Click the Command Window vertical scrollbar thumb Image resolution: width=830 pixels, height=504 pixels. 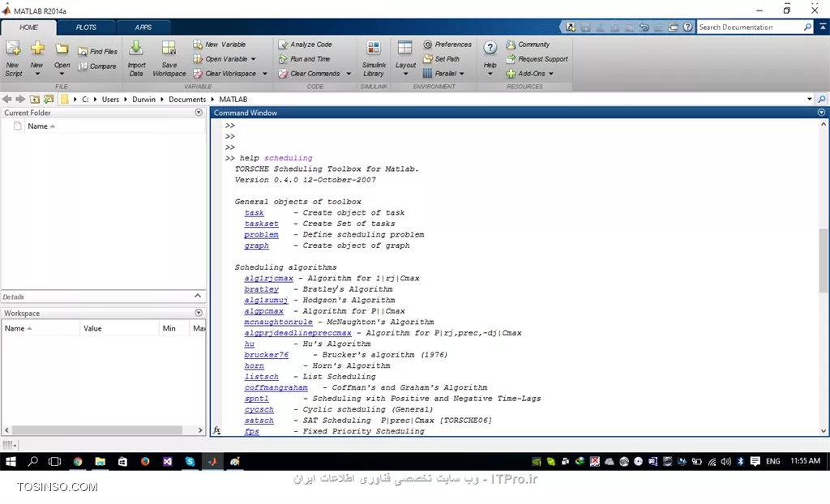coord(823,260)
